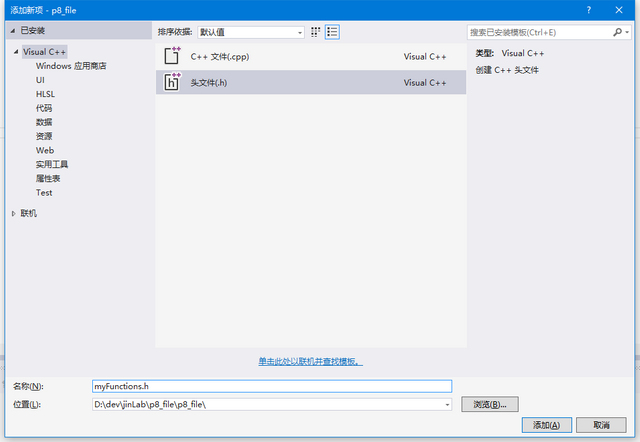Select the 数据 category
Viewport: 640px width, 442px height.
pyautogui.click(x=44, y=122)
